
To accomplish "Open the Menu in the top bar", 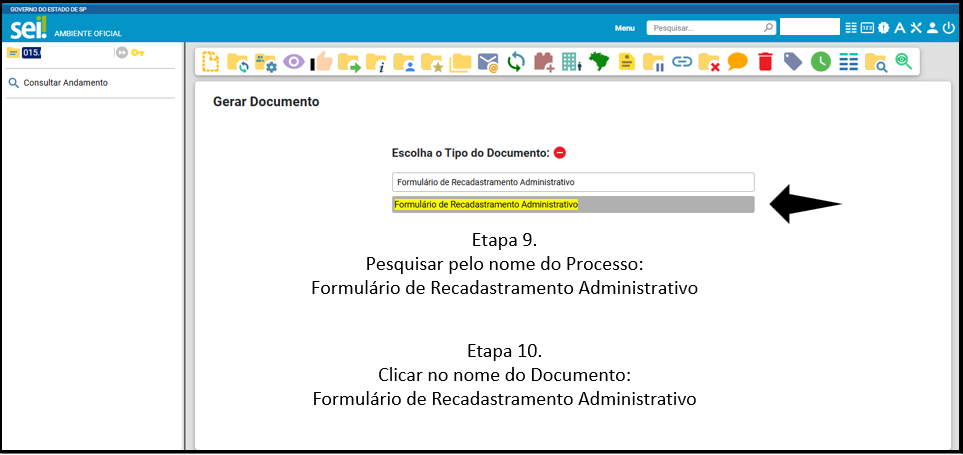I will point(624,28).
